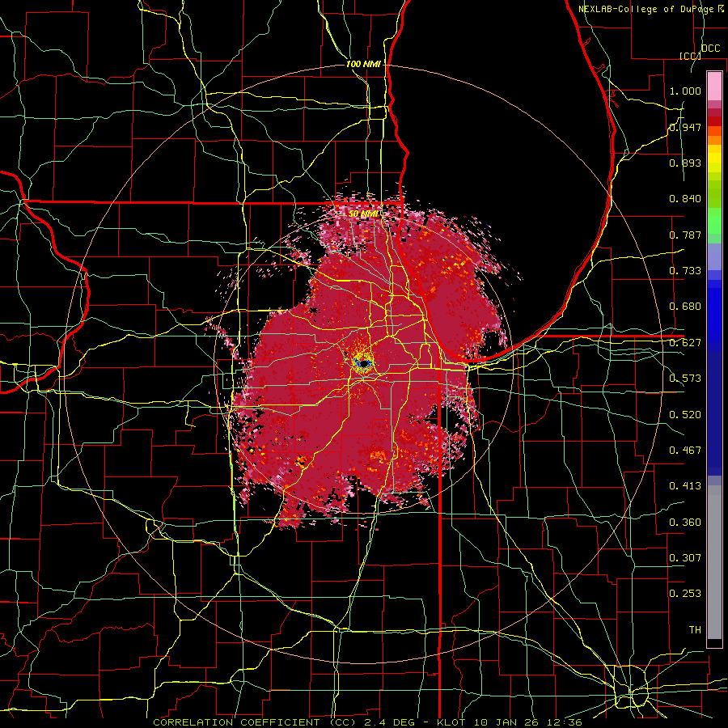Click the 1.000 legend value
Screen dimensions: 728x728
pyautogui.click(x=685, y=91)
